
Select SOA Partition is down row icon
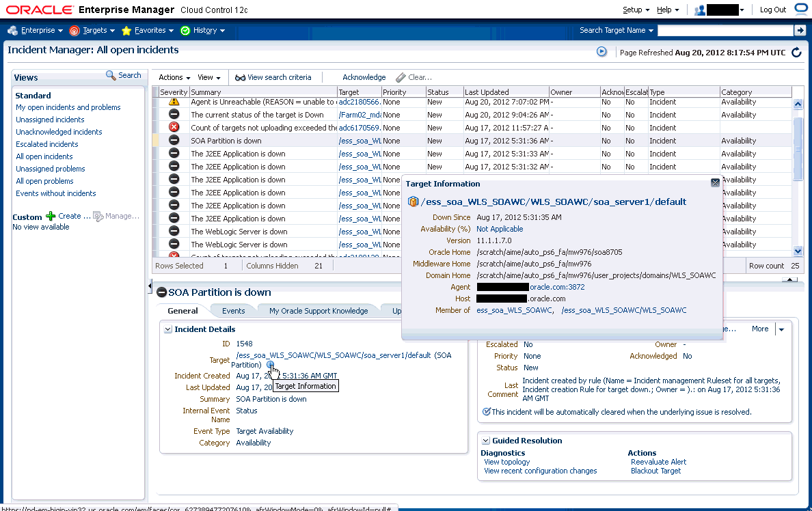(174, 140)
